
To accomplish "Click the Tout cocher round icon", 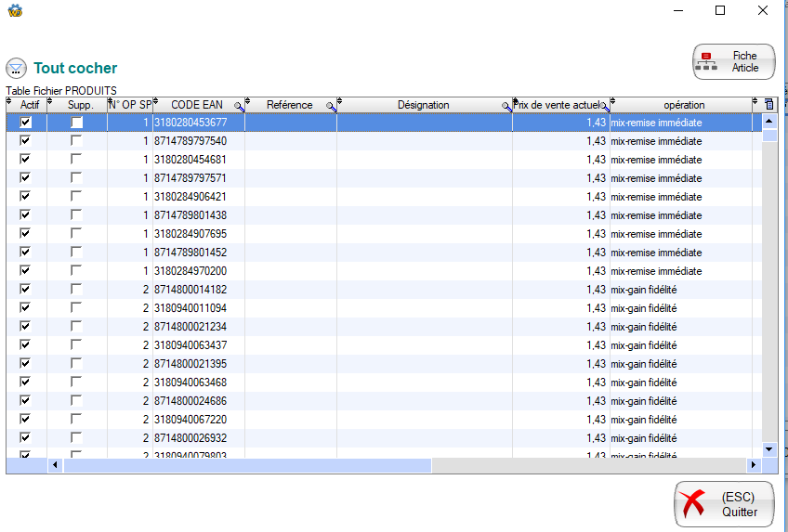I will (16, 68).
